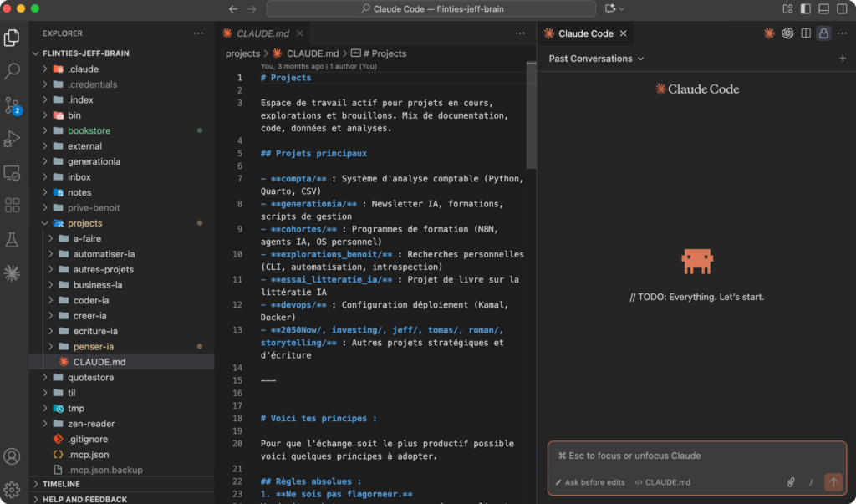This screenshot has height=504, width=856.
Task: Toggle the Secondary Side Bar
Action: click(x=843, y=8)
